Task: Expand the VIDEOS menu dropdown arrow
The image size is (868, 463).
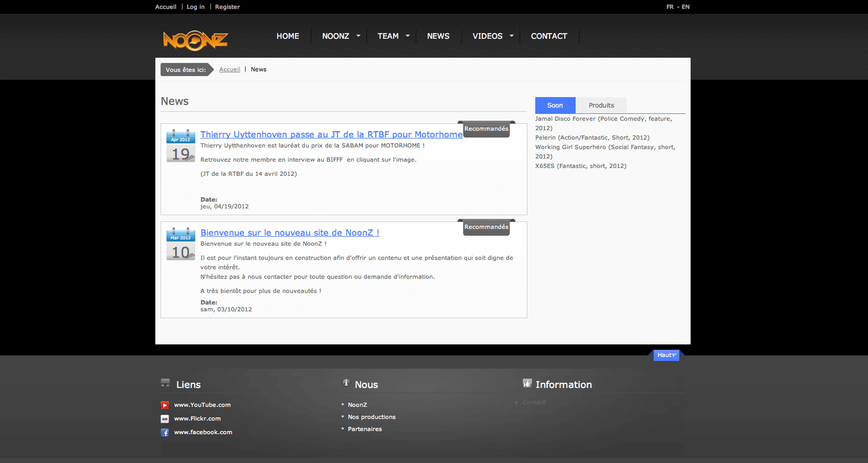Action: point(511,36)
